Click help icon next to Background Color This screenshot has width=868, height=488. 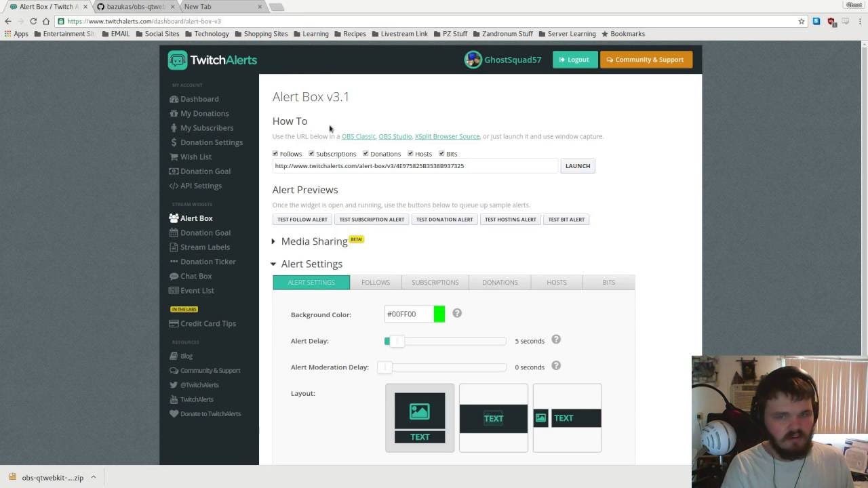click(x=457, y=313)
